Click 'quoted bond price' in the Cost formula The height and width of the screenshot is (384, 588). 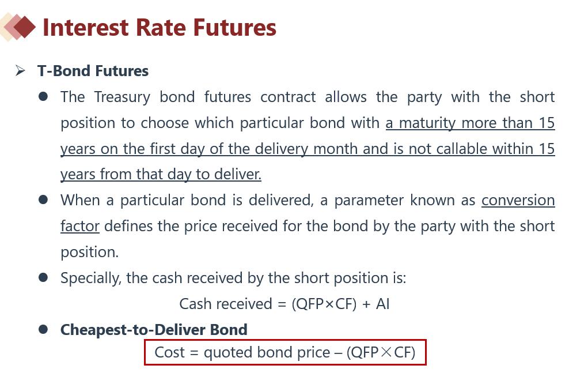point(267,352)
